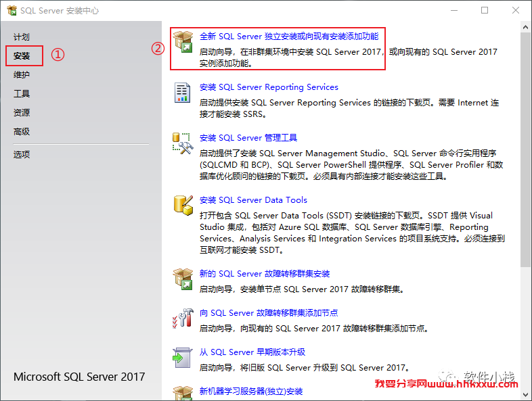Select the 安装 sidebar item

(x=22, y=56)
